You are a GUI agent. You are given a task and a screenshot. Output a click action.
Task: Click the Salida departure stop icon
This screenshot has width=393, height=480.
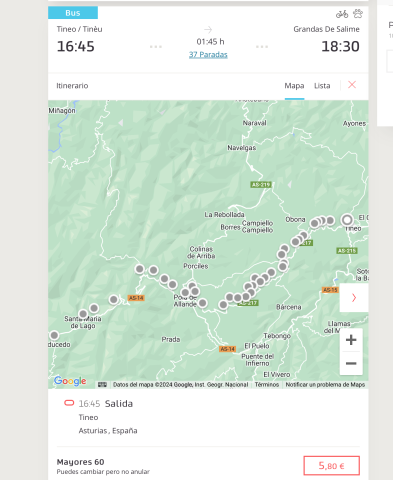coord(69,403)
